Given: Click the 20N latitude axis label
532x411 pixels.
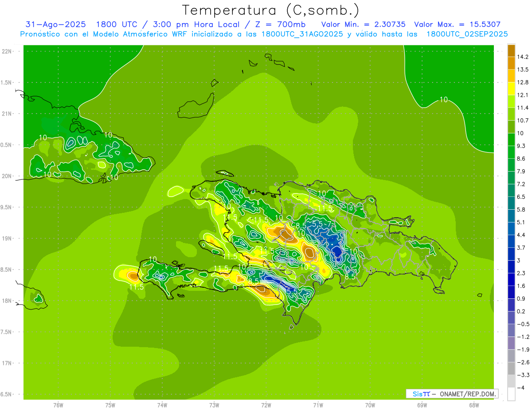Looking at the screenshot, I should tap(6, 176).
